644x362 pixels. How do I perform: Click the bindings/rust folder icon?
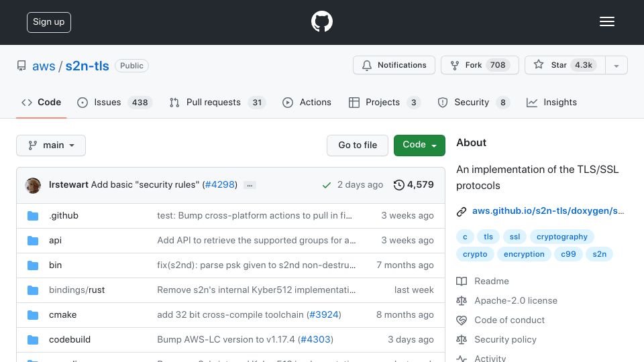(33, 290)
